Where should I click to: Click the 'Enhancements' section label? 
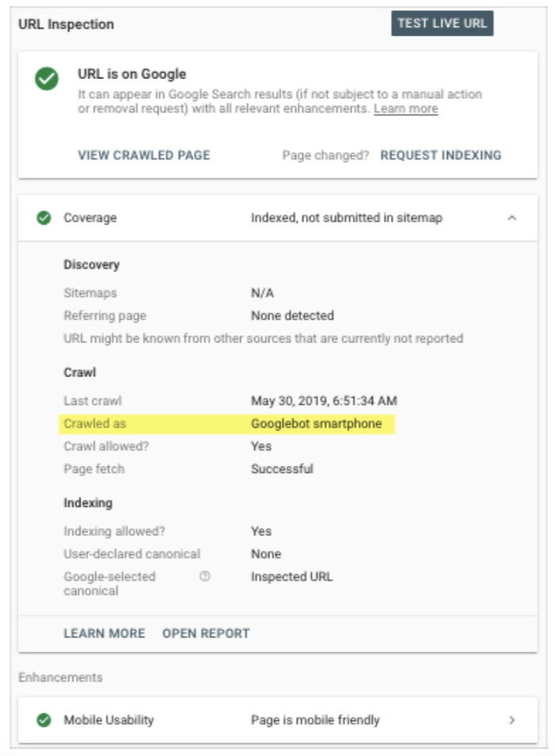60,678
